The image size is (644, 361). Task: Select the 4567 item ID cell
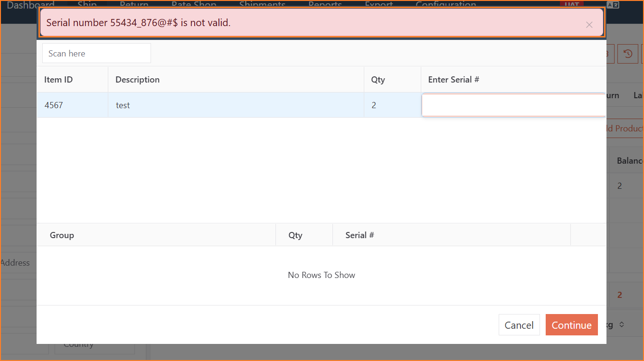(73, 105)
